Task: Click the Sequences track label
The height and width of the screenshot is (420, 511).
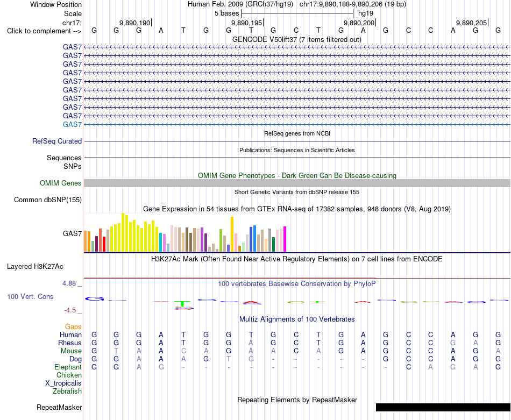Action: pos(64,158)
